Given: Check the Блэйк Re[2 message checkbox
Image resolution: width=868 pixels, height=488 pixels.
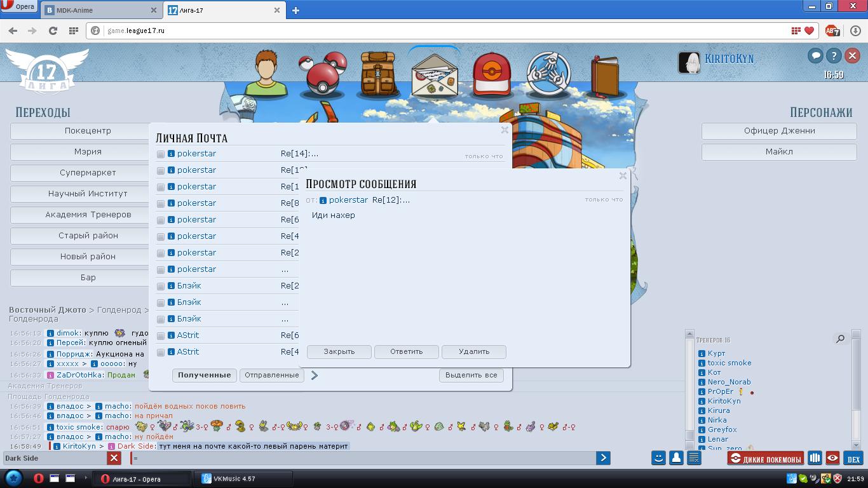Looking at the screenshot, I should tap(161, 287).
